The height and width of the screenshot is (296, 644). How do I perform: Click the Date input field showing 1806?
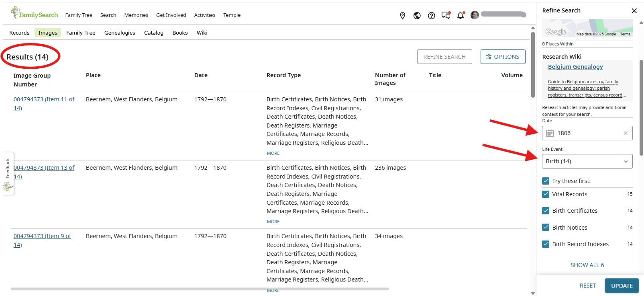click(x=587, y=133)
